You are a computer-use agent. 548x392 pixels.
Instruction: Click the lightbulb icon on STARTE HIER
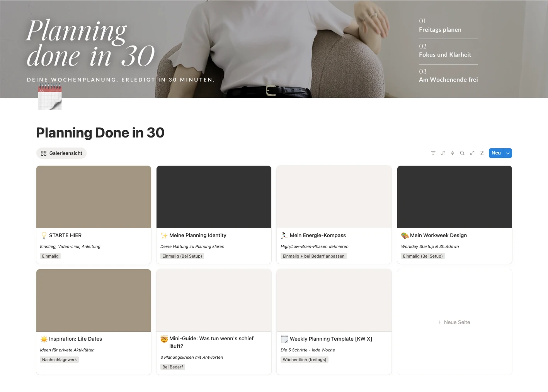(x=44, y=236)
